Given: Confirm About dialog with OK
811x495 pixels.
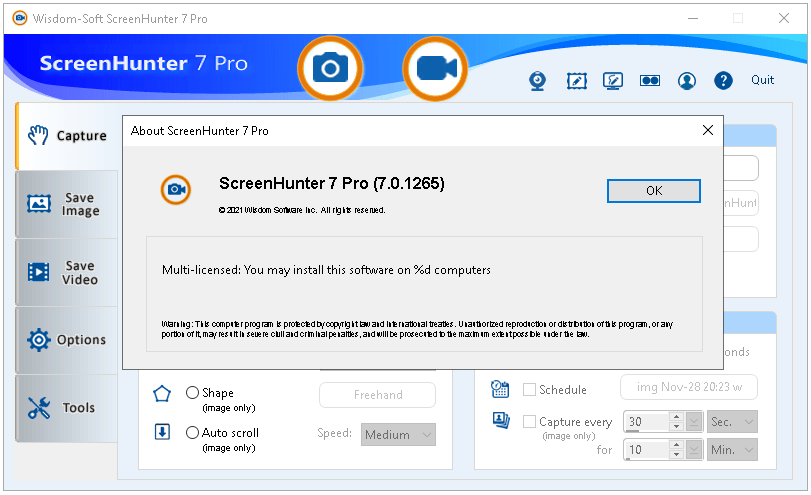Looking at the screenshot, I should [x=654, y=191].
